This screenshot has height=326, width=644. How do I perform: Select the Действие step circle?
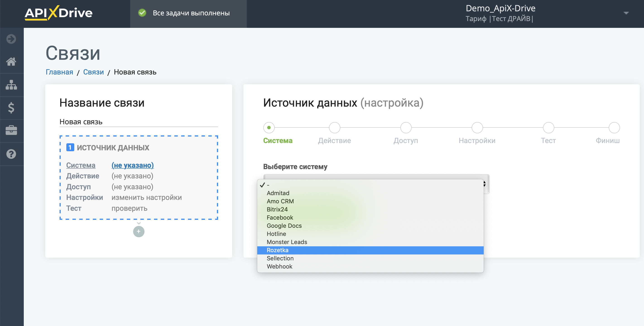pyautogui.click(x=334, y=128)
